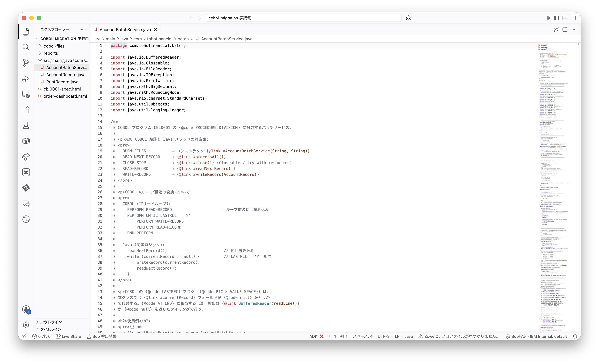Open cbl0001-spec.html file
This screenshot has height=364, width=599.
(62, 89)
